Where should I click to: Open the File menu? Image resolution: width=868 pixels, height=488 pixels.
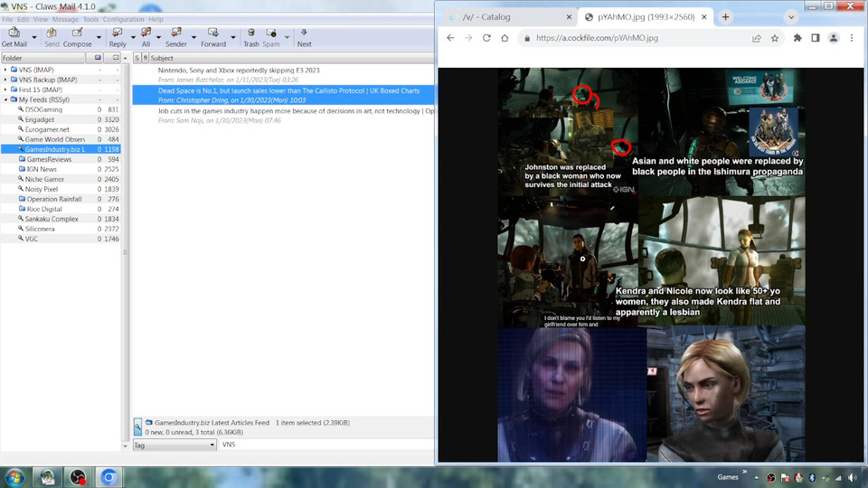[x=7, y=19]
